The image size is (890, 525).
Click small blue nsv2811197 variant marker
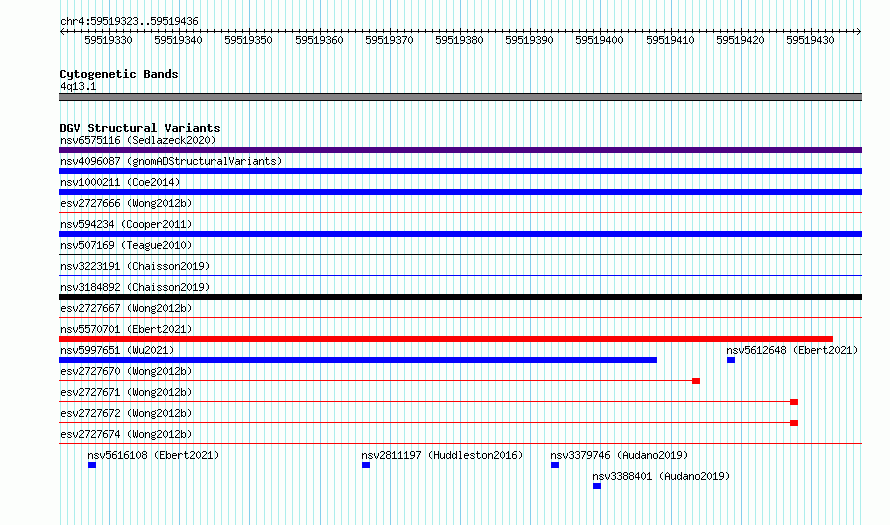point(366,465)
